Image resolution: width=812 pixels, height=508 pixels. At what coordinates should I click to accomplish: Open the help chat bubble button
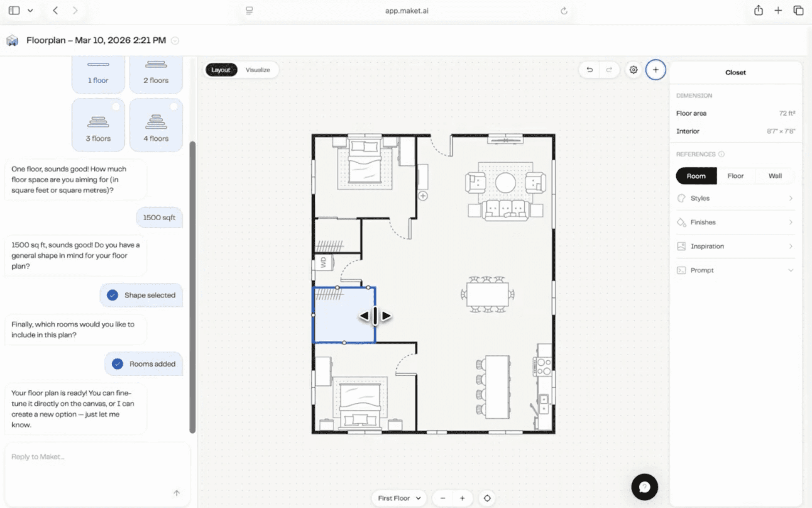click(644, 487)
